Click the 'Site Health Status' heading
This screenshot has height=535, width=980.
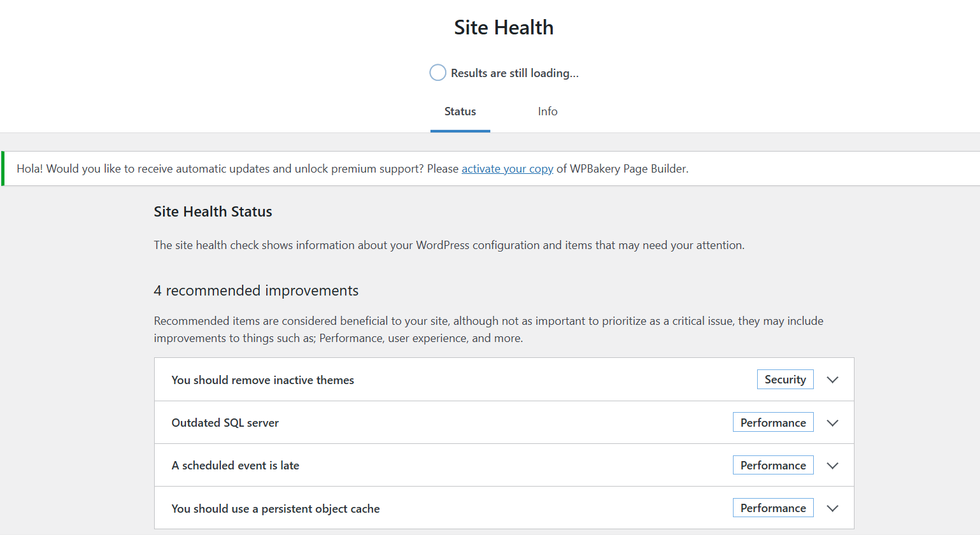pyautogui.click(x=213, y=212)
